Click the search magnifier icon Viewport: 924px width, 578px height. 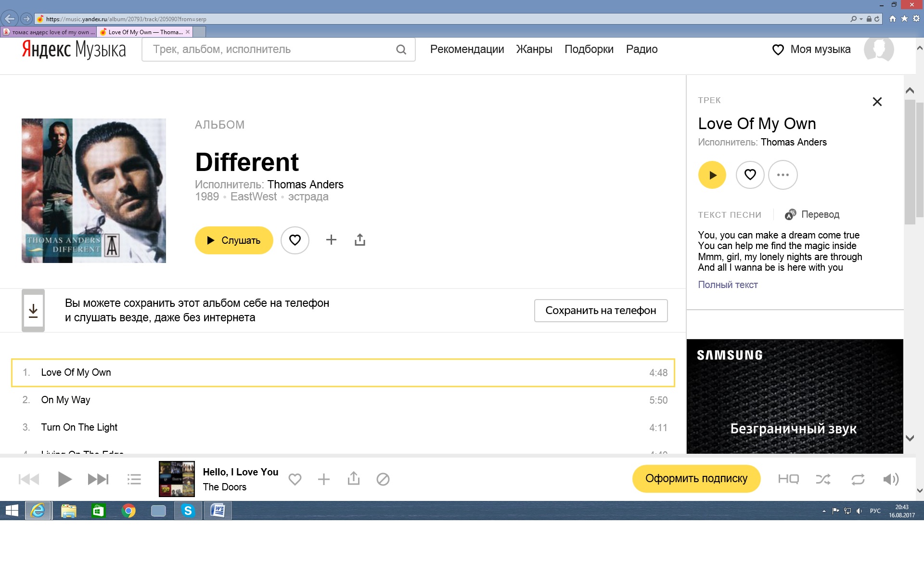401,50
